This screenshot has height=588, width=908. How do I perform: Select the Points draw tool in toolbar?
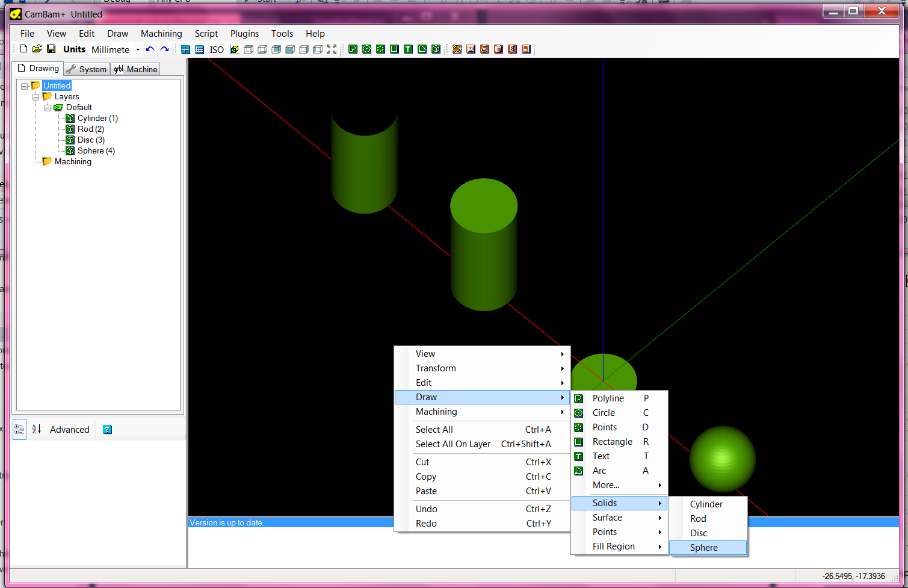tap(381, 49)
